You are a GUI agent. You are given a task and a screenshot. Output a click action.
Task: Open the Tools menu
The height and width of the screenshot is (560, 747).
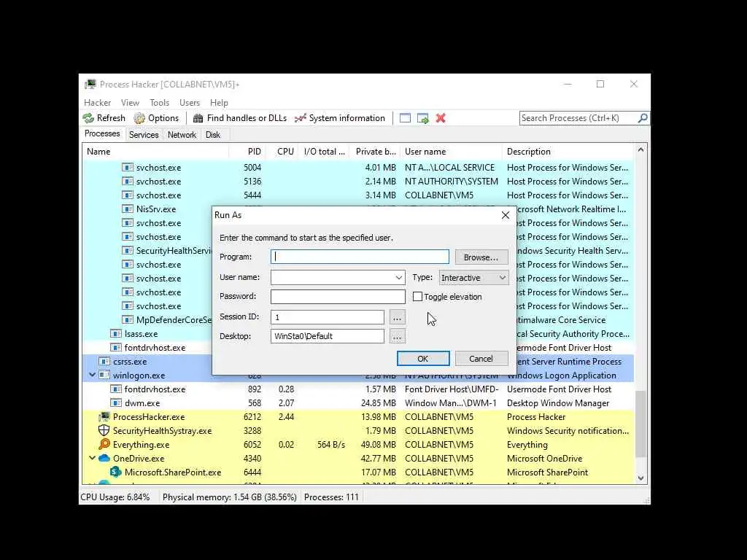(x=159, y=103)
